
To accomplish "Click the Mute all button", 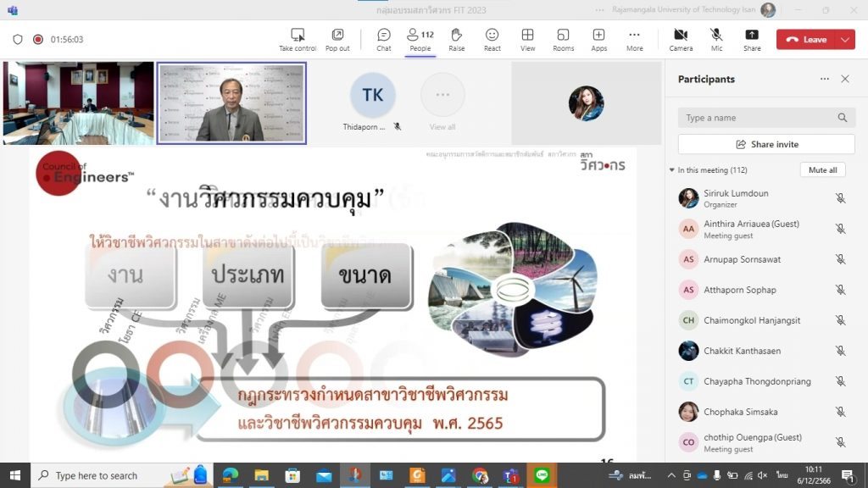I will tap(822, 170).
